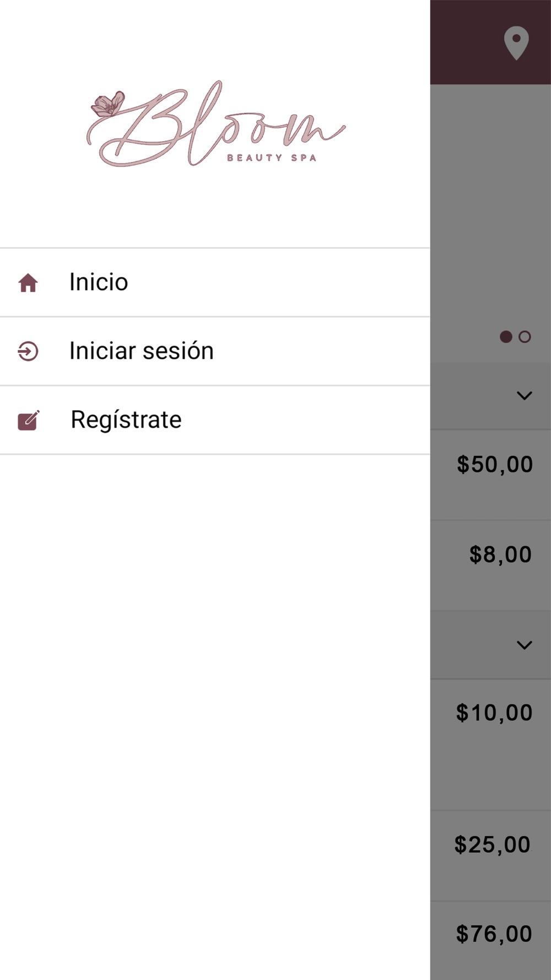Image resolution: width=551 pixels, height=980 pixels.
Task: Expand the upper chevron above $50,00
Action: point(524,395)
